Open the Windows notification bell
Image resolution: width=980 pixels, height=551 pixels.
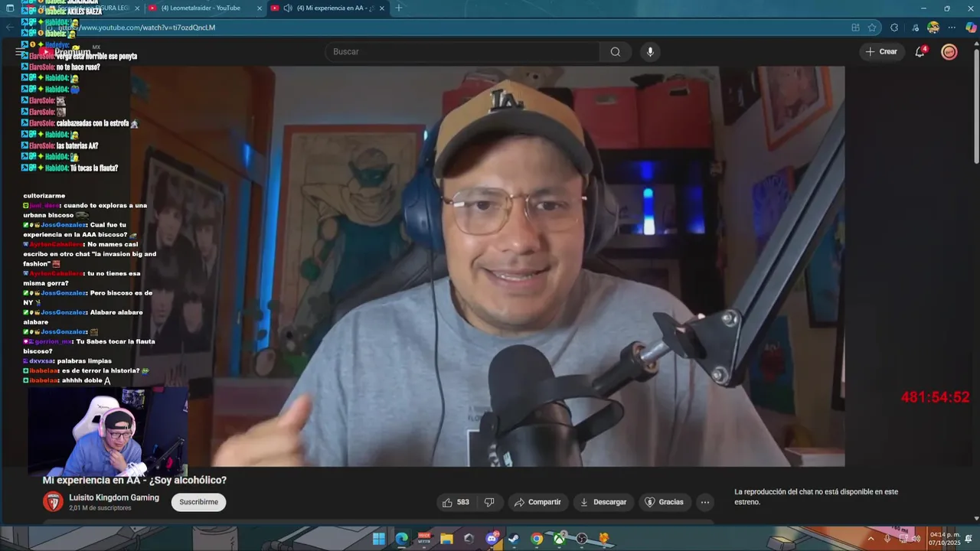coord(968,539)
